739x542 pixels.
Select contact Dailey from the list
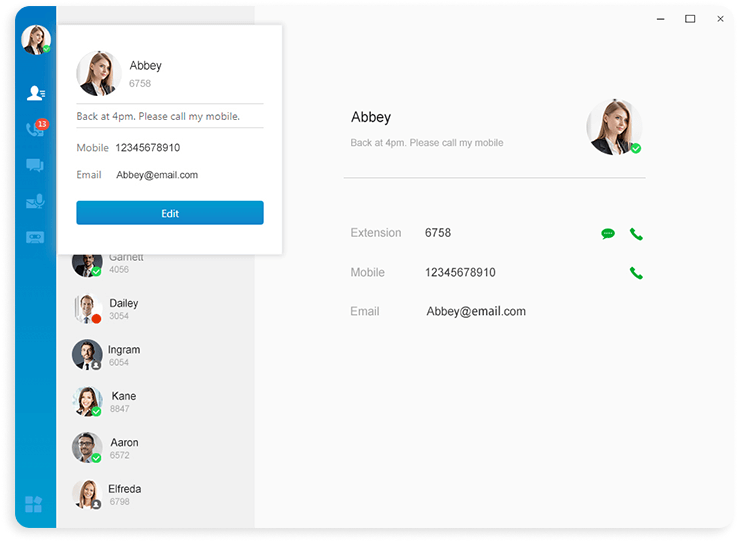(x=123, y=309)
